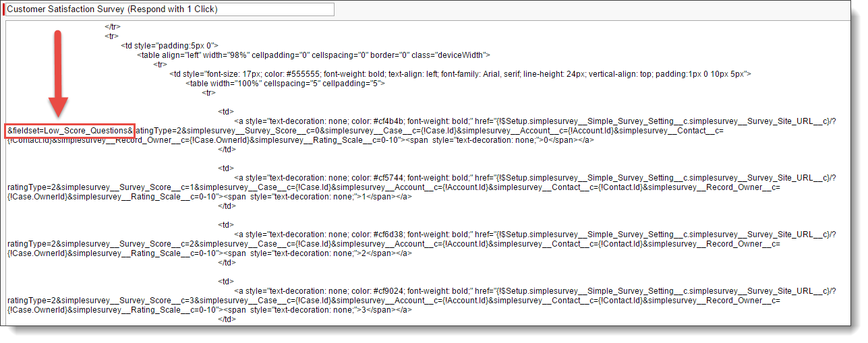This screenshot has width=868, height=343.
Task: Click the anchor line with color #cf4b4b
Action: 535,121
